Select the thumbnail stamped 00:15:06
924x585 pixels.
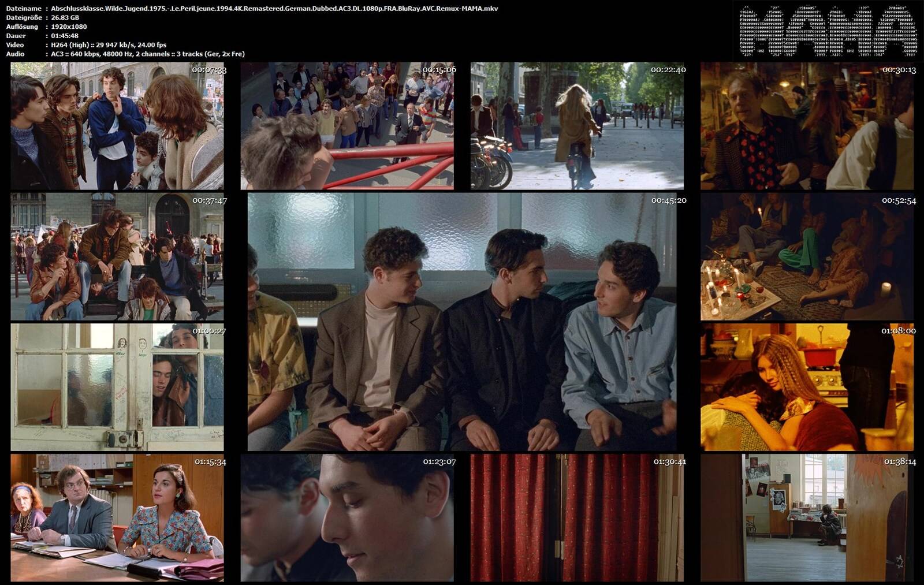[347, 126]
